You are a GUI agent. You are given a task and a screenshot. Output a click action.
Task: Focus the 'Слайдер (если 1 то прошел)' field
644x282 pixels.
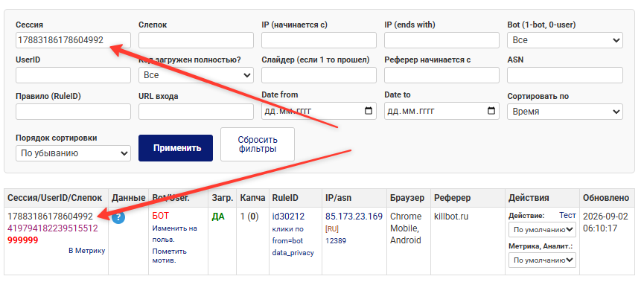319,75
